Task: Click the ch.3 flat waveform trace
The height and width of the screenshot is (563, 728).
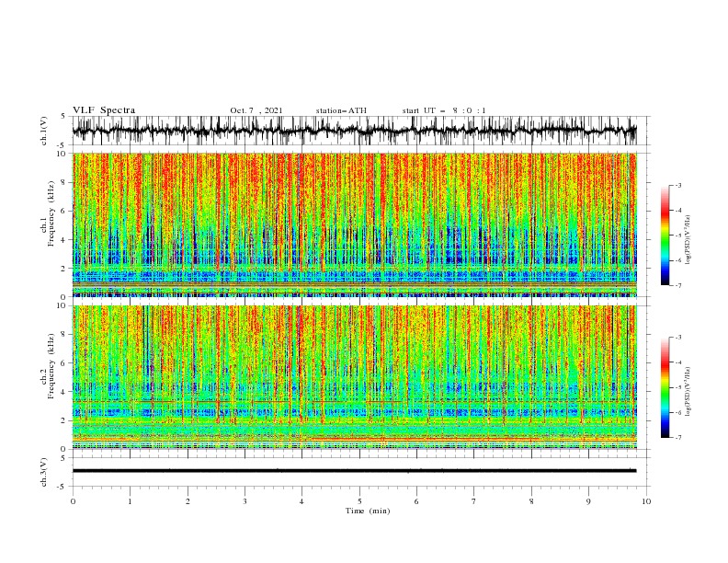Action: click(x=354, y=471)
